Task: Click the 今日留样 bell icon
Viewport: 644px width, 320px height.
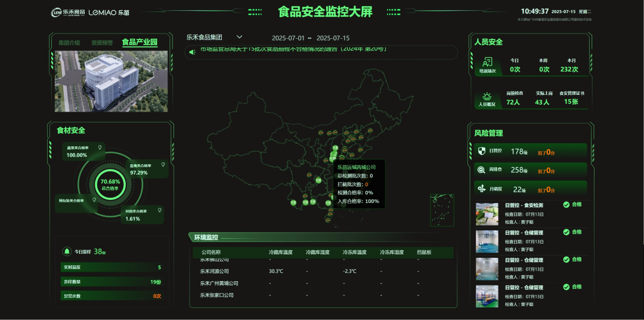Action: [x=67, y=251]
